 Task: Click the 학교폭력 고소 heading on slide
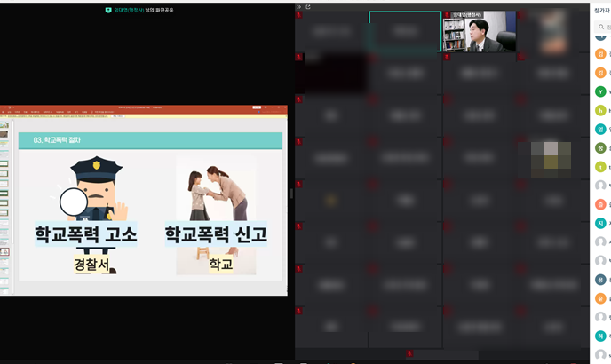[86, 234]
